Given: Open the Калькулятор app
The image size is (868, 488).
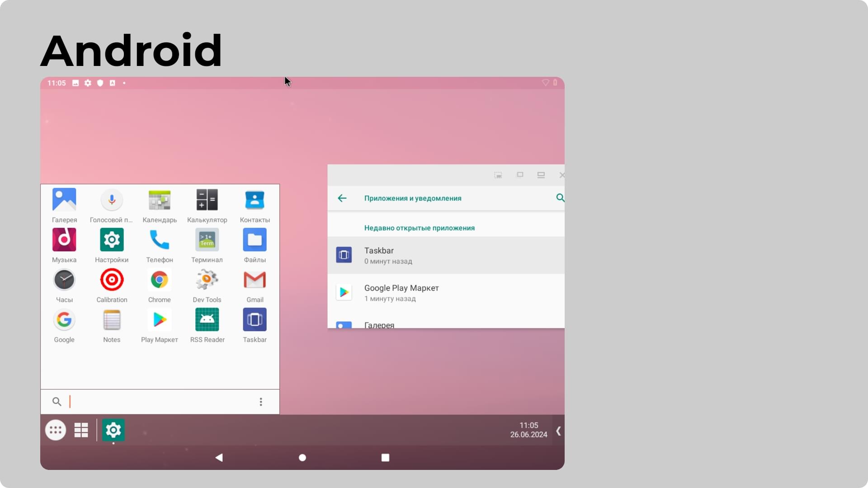Looking at the screenshot, I should [207, 206].
